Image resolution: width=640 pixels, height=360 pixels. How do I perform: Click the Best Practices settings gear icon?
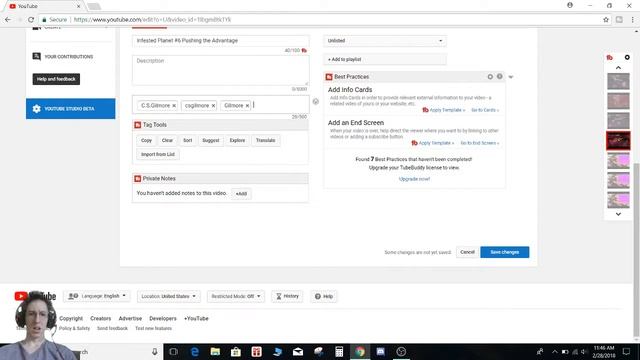point(490,77)
